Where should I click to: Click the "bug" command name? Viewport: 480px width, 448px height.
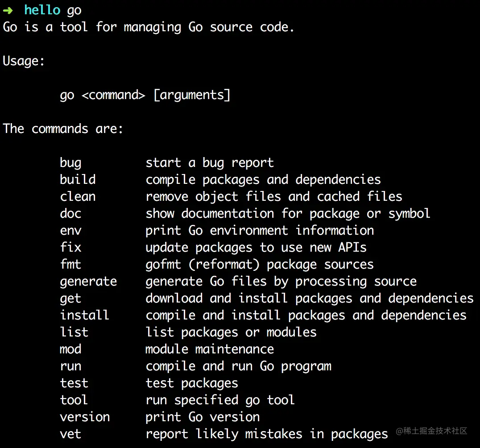70,163
